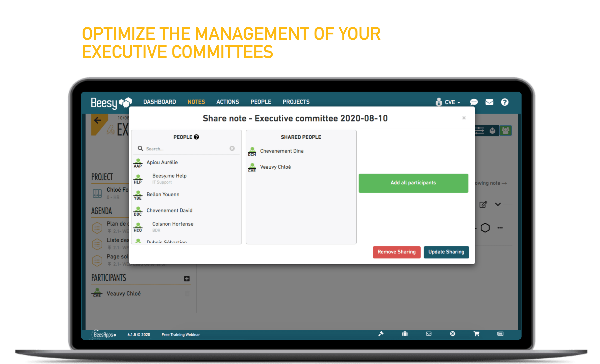Search in the People search field
The height and width of the screenshot is (364, 600).
(x=186, y=149)
